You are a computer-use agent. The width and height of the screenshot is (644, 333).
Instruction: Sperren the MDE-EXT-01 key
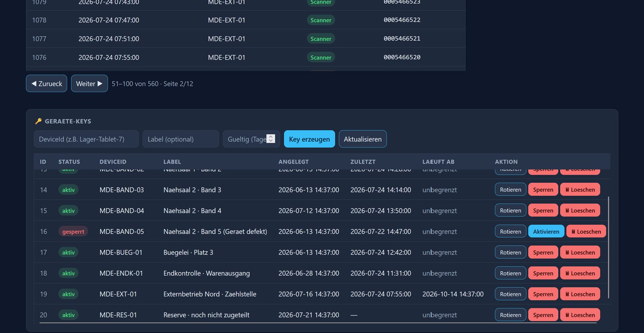click(543, 294)
